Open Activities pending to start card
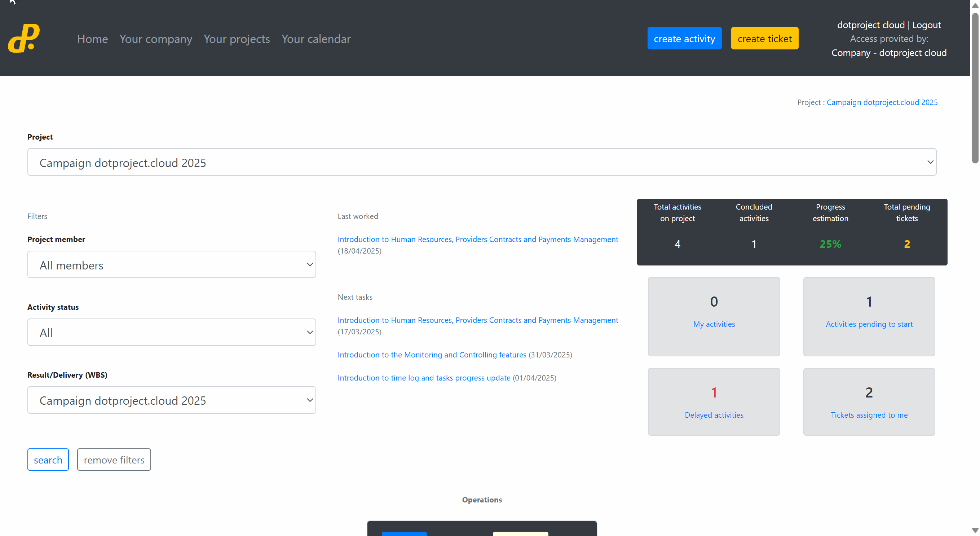This screenshot has height=536, width=980. coord(869,317)
